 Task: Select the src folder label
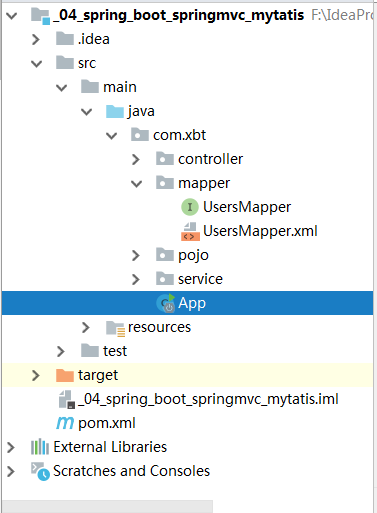tap(87, 63)
